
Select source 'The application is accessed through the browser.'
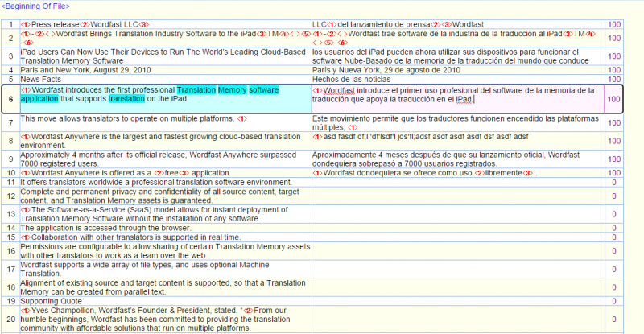coord(166,228)
